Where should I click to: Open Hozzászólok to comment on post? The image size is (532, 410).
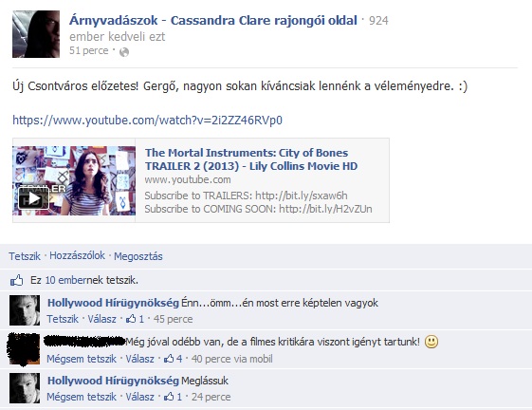pos(78,255)
